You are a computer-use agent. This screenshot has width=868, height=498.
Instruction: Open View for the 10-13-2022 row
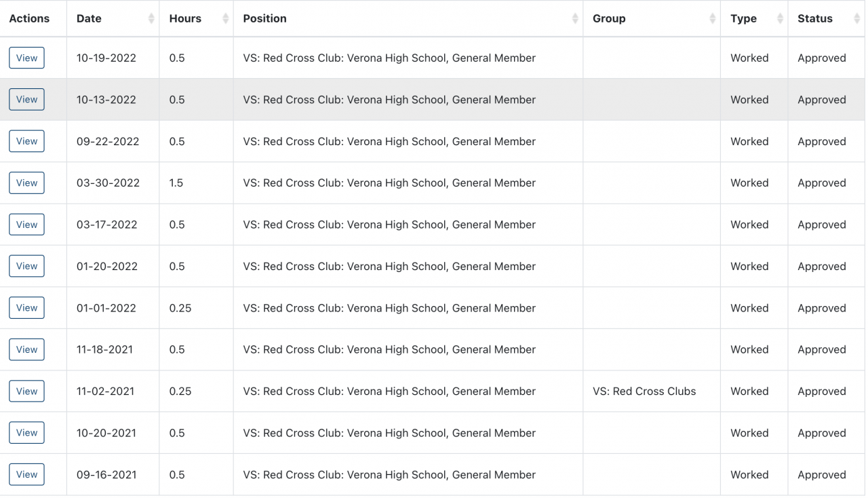pos(26,100)
